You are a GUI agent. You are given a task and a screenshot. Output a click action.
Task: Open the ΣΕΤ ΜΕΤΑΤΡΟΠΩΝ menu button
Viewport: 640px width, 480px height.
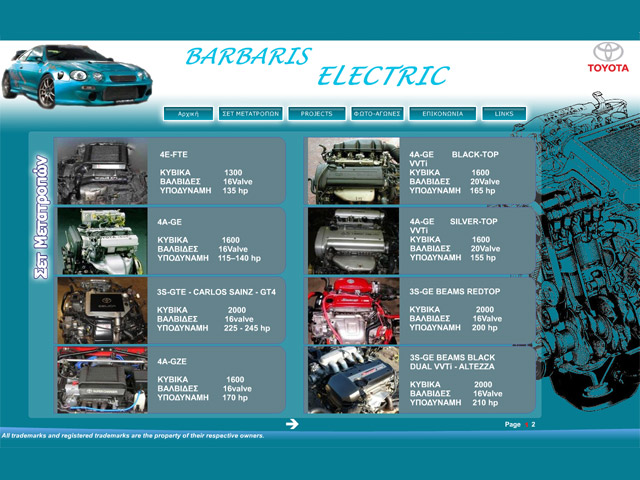click(251, 114)
